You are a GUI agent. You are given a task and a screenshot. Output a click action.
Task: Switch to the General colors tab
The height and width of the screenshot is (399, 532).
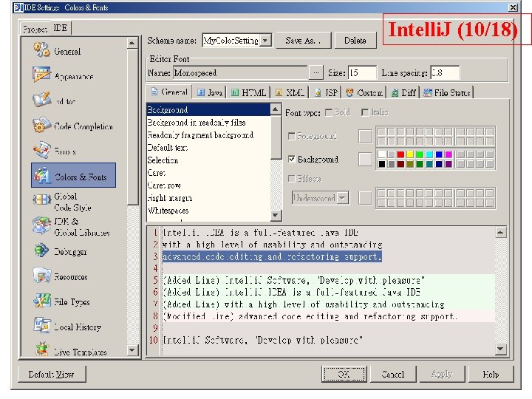(x=169, y=92)
